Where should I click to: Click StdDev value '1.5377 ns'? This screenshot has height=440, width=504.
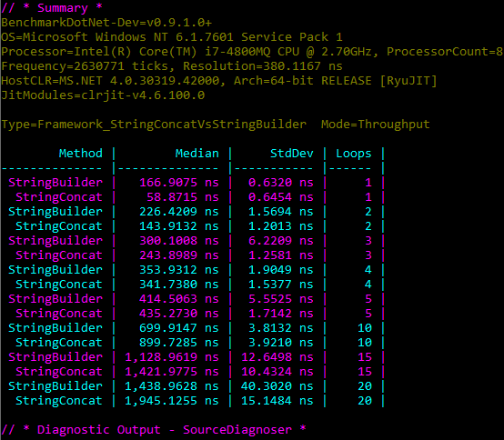pyautogui.click(x=280, y=285)
